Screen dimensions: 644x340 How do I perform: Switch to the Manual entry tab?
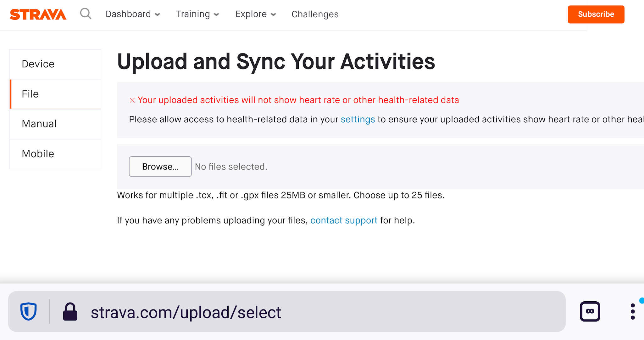coord(55,124)
